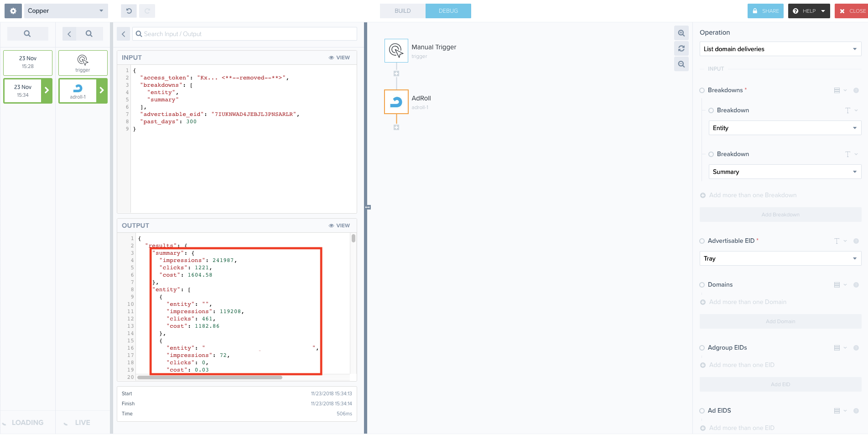Image resolution: width=868 pixels, height=435 pixels.
Task: Click Add more than one Domain
Action: tap(747, 302)
